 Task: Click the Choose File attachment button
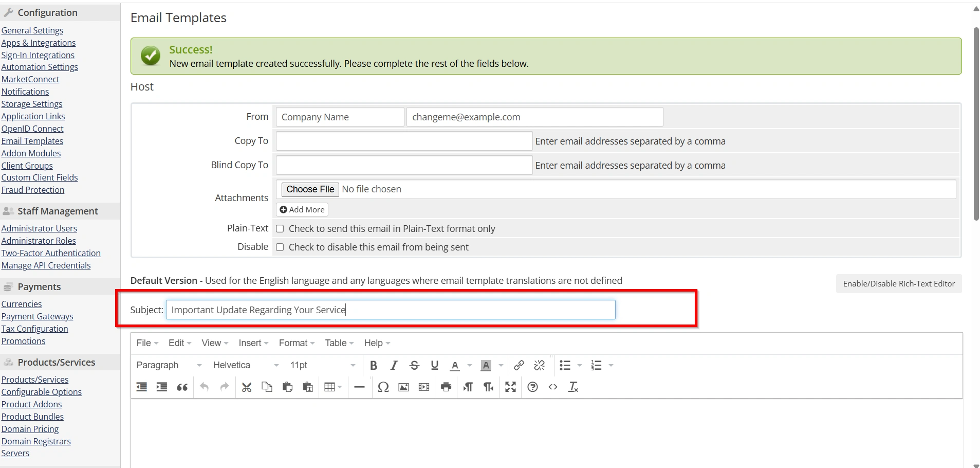pos(310,189)
